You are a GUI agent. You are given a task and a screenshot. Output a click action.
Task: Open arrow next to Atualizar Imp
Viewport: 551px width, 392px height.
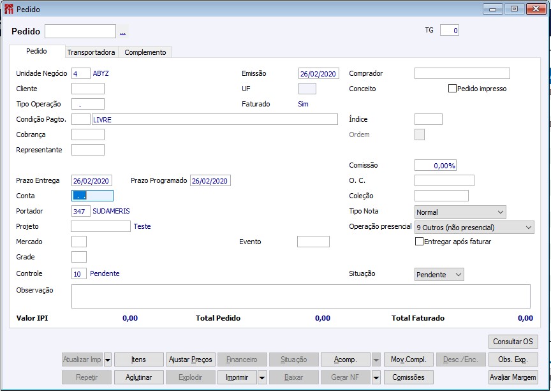coord(108,359)
